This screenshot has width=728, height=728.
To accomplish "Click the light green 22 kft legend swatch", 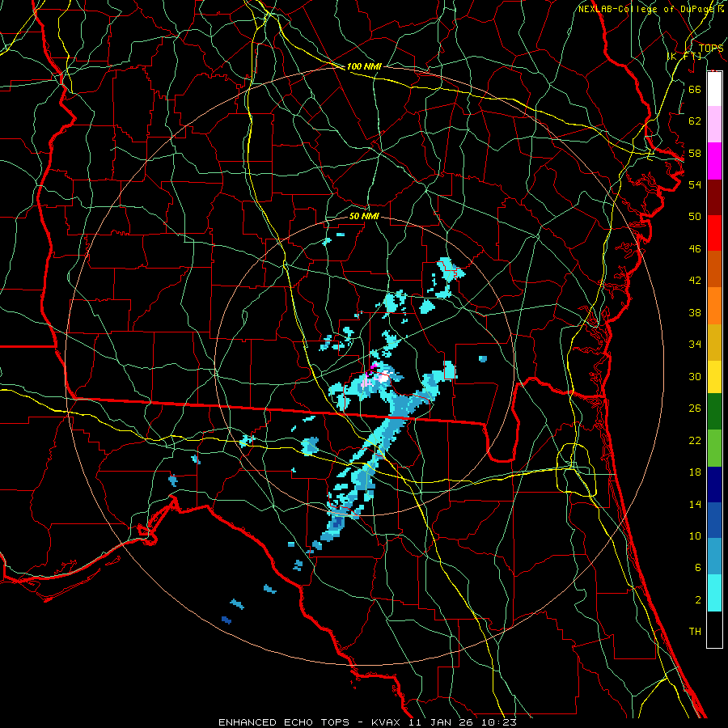I will coord(714,448).
